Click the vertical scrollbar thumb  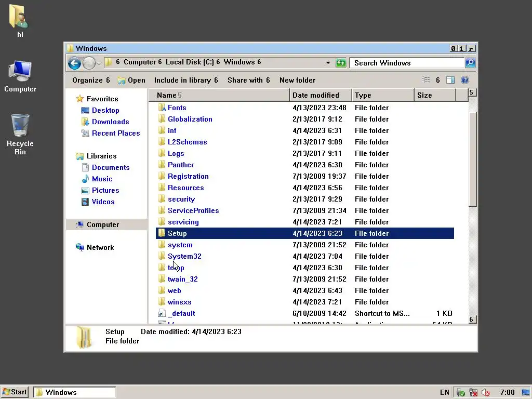[473, 159]
